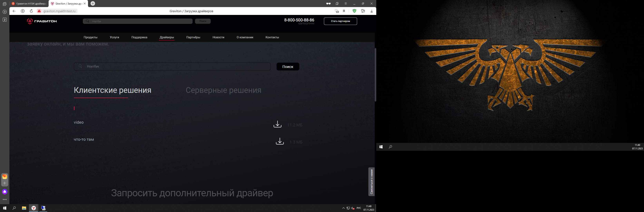Click the Стать партнером button

pos(340,21)
